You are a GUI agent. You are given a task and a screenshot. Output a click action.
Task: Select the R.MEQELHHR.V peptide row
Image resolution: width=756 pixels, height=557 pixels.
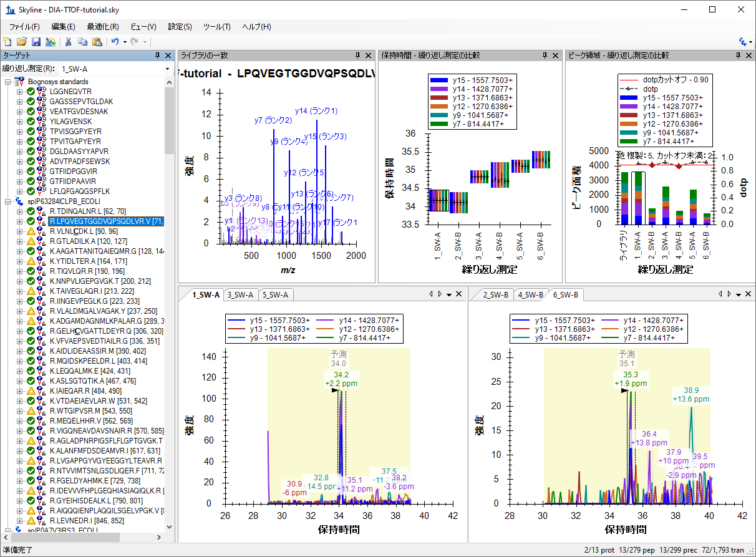tap(91, 421)
